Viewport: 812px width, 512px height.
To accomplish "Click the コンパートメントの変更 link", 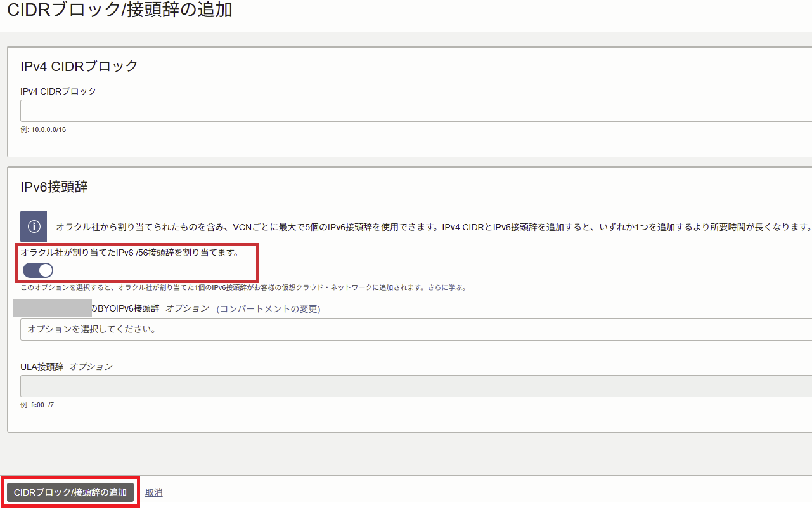I will tap(269, 309).
